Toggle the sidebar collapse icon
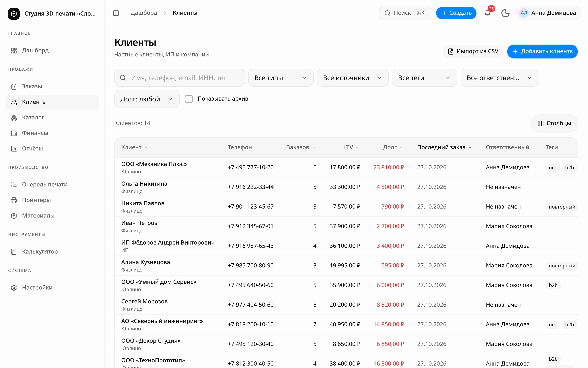588x368 pixels. pos(116,13)
